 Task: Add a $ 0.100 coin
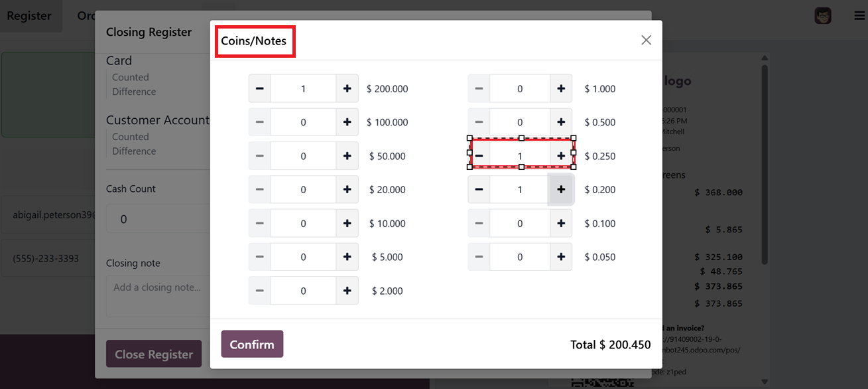(x=561, y=224)
